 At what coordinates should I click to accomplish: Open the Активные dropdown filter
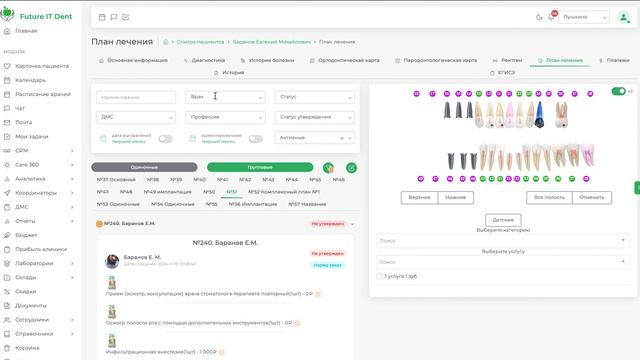[x=315, y=138]
